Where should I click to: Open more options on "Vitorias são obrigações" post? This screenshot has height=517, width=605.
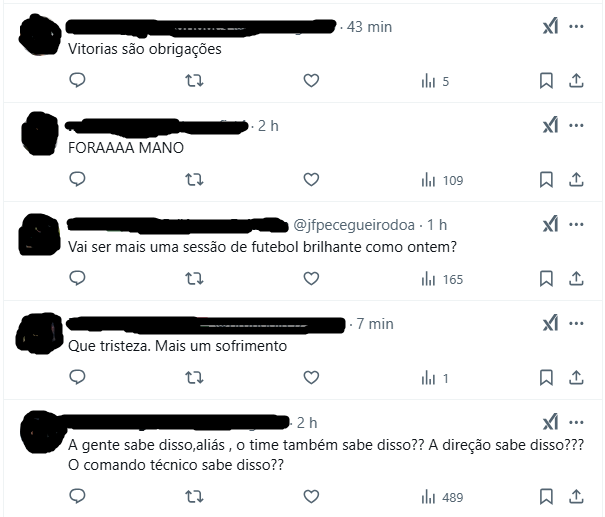pyautogui.click(x=576, y=26)
